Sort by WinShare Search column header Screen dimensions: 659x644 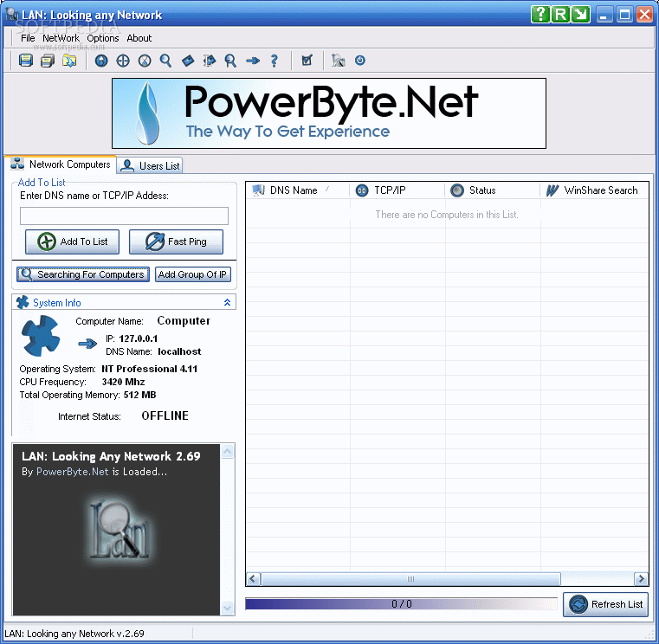tap(594, 190)
